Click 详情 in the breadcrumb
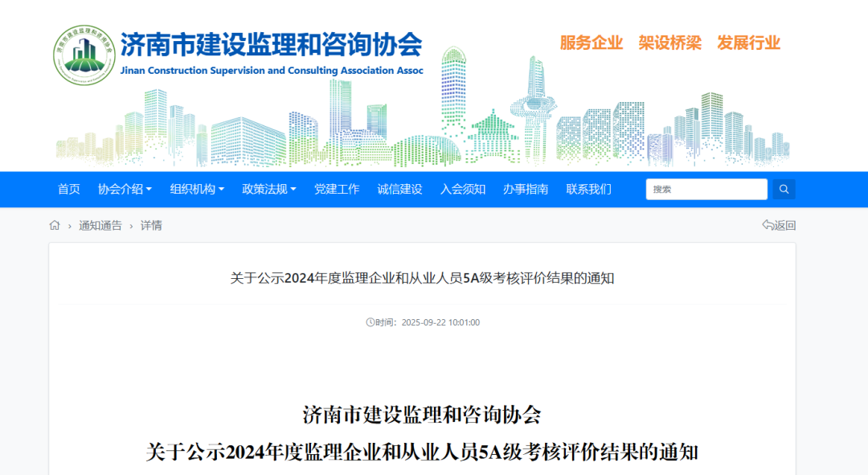868x475 pixels. tap(151, 226)
